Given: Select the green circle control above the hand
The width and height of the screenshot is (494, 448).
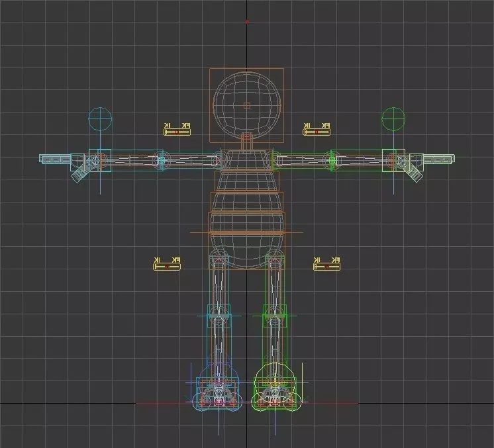Looking at the screenshot, I should [393, 119].
